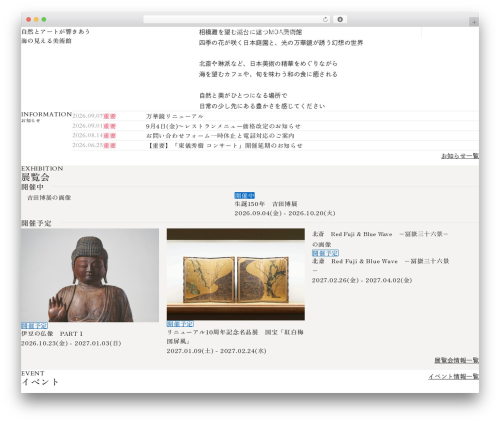Viewport: 500px width, 423px height.
Task: Open the イベント情報一覧 link
Action: 453,376
